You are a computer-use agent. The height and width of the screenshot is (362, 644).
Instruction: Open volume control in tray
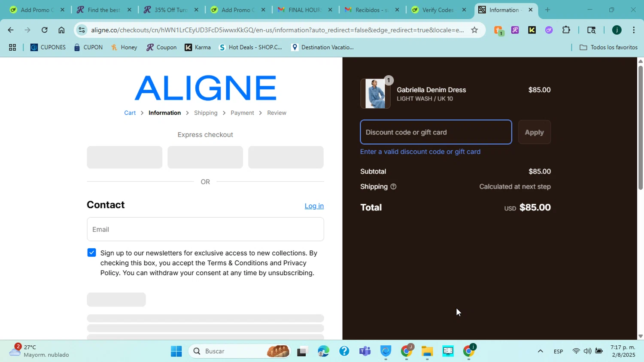click(x=587, y=351)
